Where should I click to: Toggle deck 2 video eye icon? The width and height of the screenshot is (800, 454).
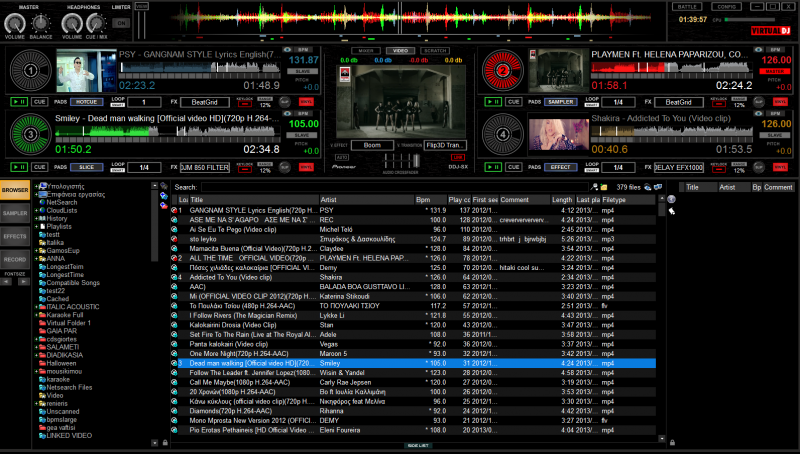759,49
